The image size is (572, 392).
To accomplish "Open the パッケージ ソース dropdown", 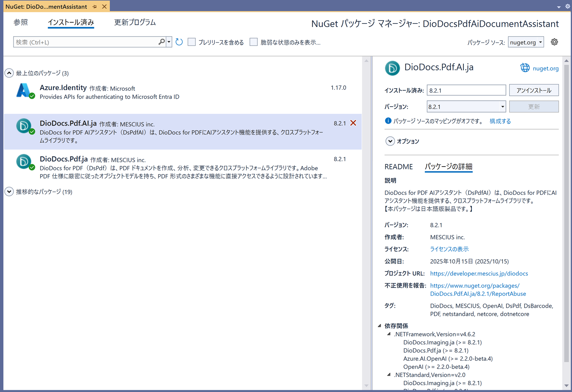I will pyautogui.click(x=526, y=42).
